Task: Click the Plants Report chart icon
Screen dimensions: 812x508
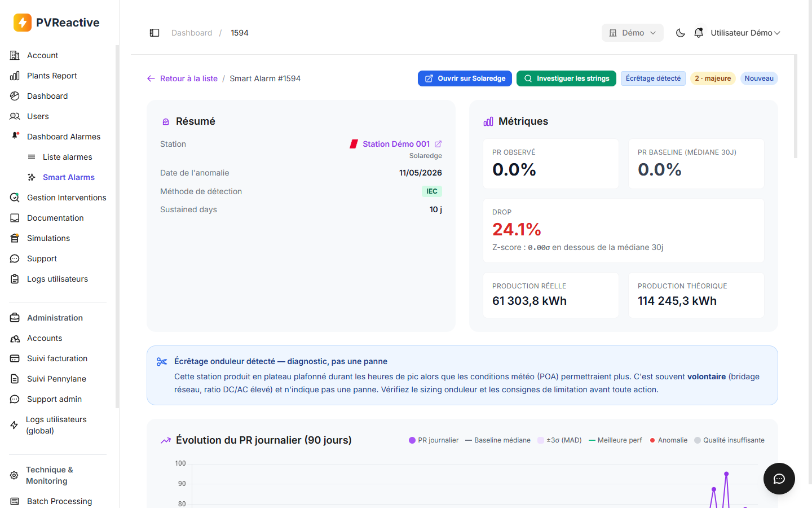Action: point(15,76)
